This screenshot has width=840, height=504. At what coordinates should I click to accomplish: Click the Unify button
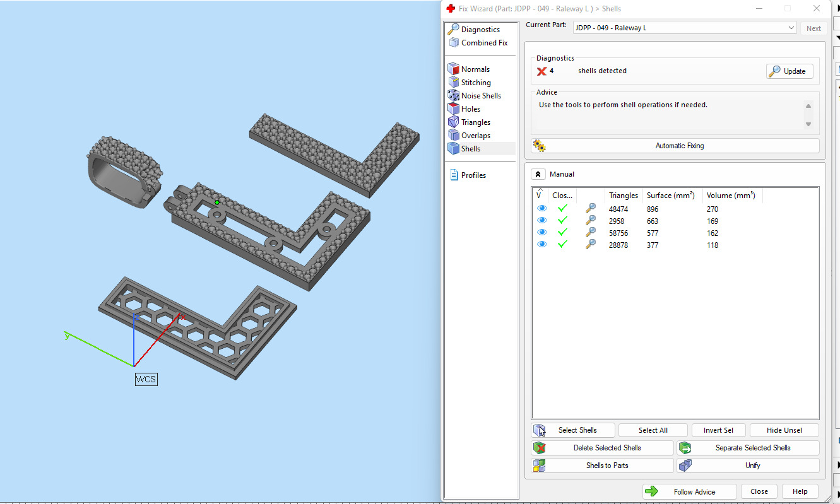pyautogui.click(x=748, y=466)
